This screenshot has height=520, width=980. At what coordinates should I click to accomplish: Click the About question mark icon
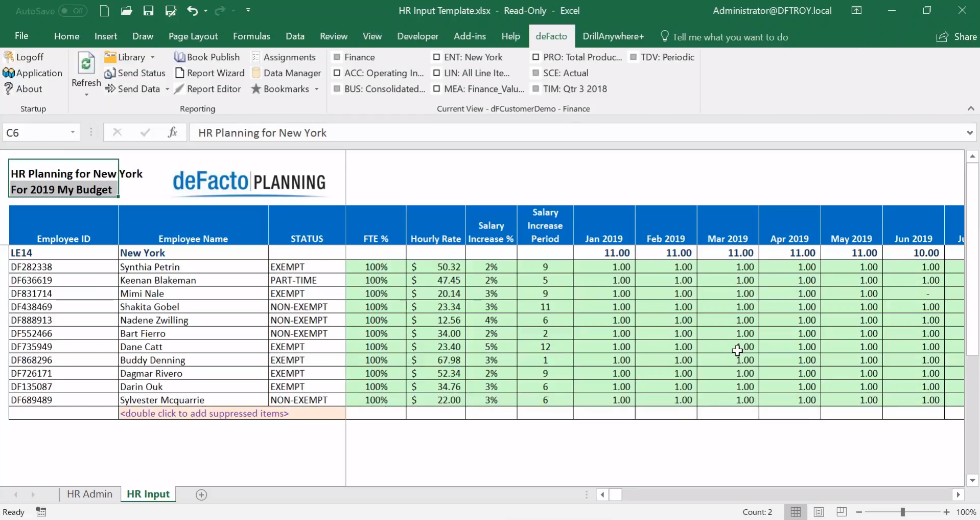coord(9,89)
